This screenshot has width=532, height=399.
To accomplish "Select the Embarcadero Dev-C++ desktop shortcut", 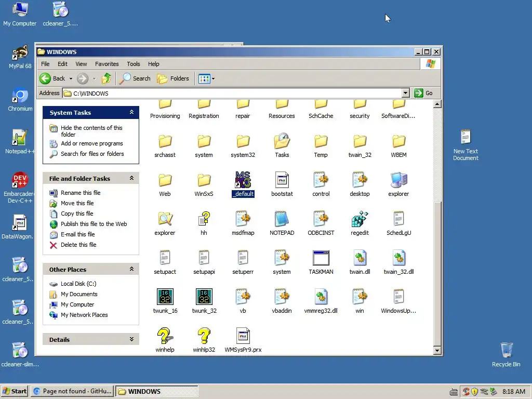I will pos(20,188).
